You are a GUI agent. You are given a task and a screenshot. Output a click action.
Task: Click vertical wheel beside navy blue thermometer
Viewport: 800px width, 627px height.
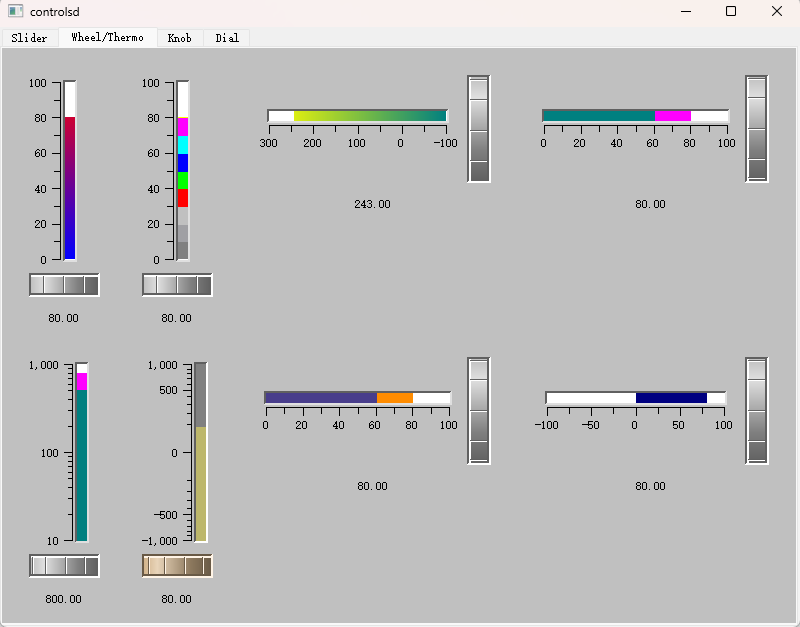click(x=757, y=411)
